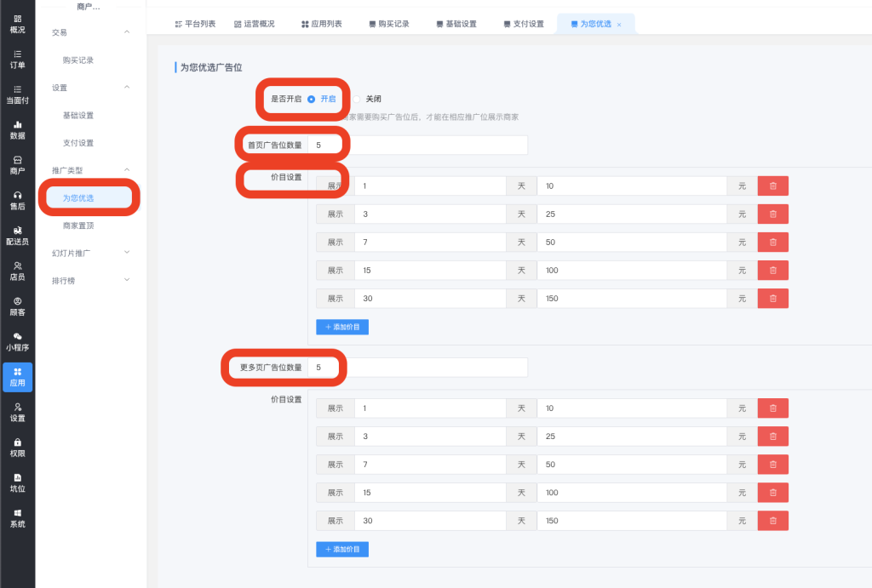Open 售后 after-sales section
Image resolution: width=872 pixels, height=588 pixels.
click(x=17, y=200)
